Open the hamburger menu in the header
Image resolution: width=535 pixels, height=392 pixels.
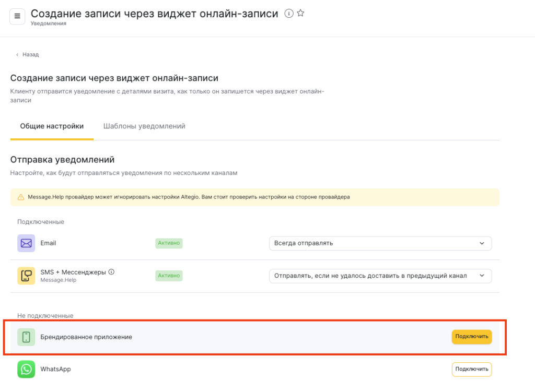point(17,16)
